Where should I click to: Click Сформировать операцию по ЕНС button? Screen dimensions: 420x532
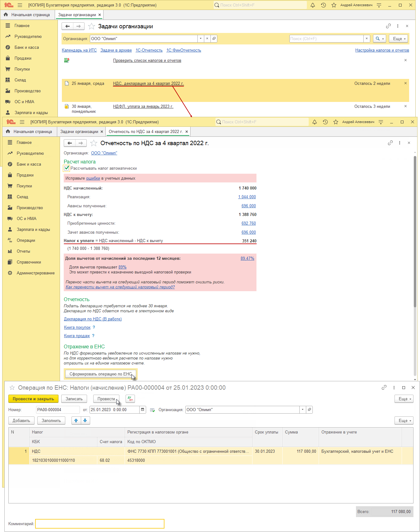coord(100,374)
